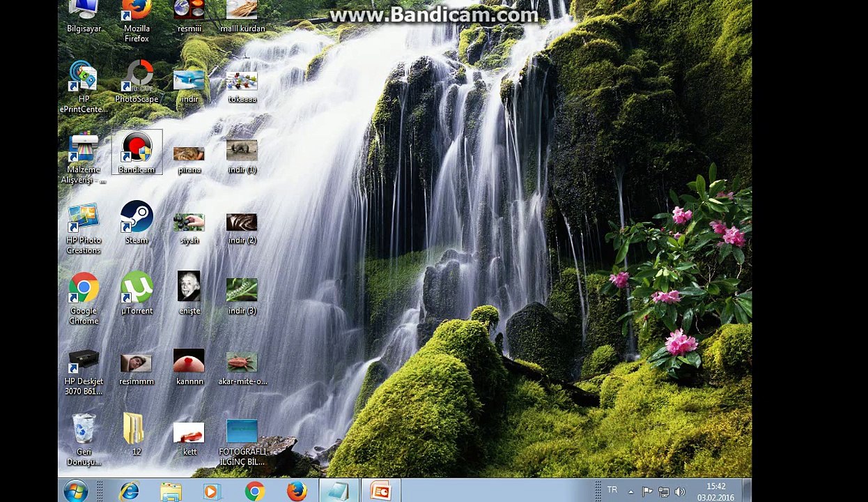
Task: Switch to PowerPoint taskbar window
Action: 380,491
